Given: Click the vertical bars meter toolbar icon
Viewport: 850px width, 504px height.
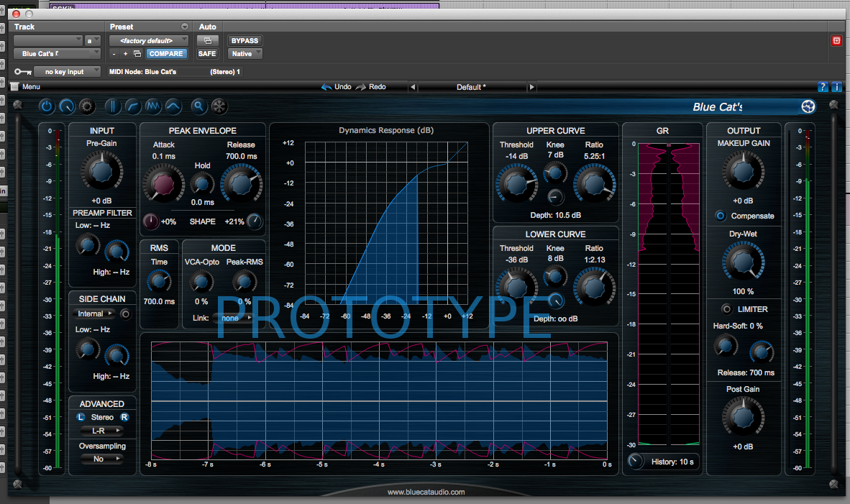Looking at the screenshot, I should click(x=113, y=106).
